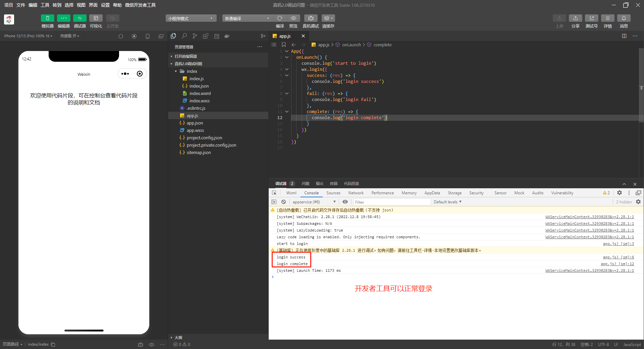Image resolution: width=644 pixels, height=349 pixels.
Task: Open app.js? [sm]:12 source link
Action: coord(617,264)
